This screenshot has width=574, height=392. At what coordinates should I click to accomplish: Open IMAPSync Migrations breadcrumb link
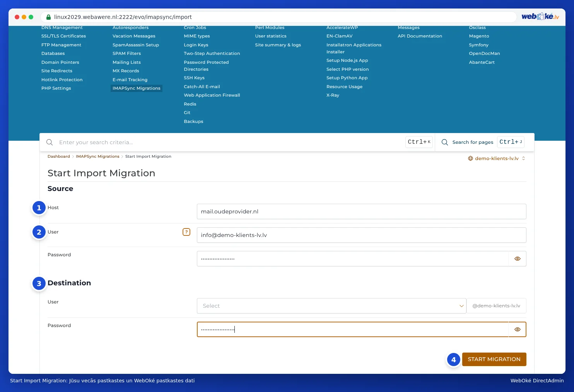pyautogui.click(x=97, y=157)
